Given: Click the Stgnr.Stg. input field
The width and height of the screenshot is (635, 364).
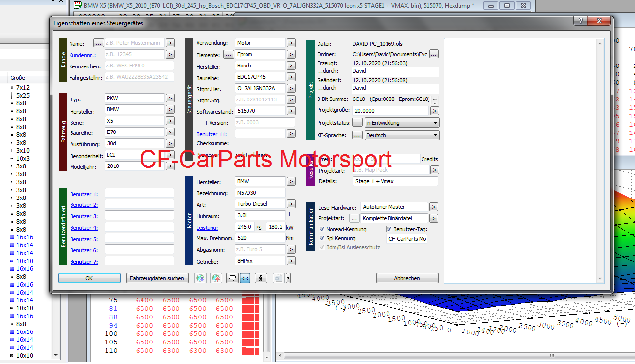Looking at the screenshot, I should pyautogui.click(x=260, y=100).
